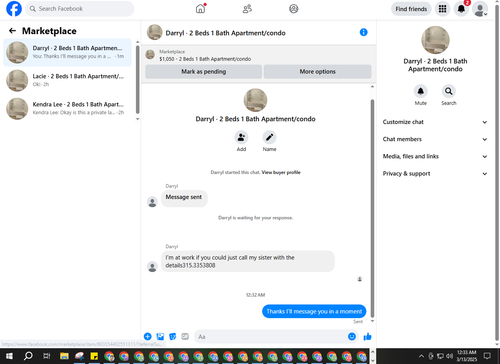Click the chat messages scrollbar

click(x=372, y=208)
